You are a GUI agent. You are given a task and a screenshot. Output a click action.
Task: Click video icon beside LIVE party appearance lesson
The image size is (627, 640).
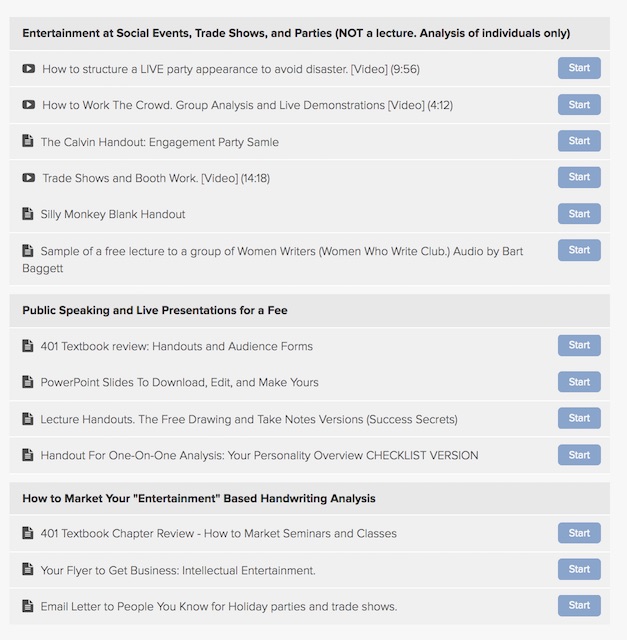point(28,69)
